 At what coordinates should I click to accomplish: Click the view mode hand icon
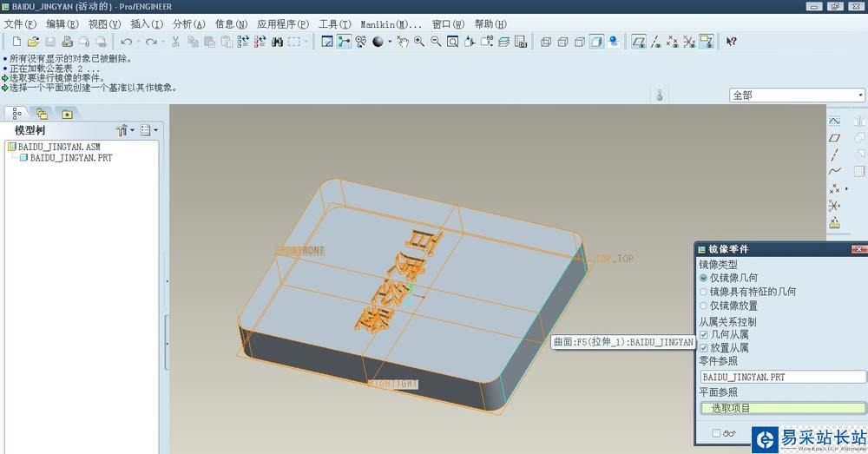click(403, 42)
